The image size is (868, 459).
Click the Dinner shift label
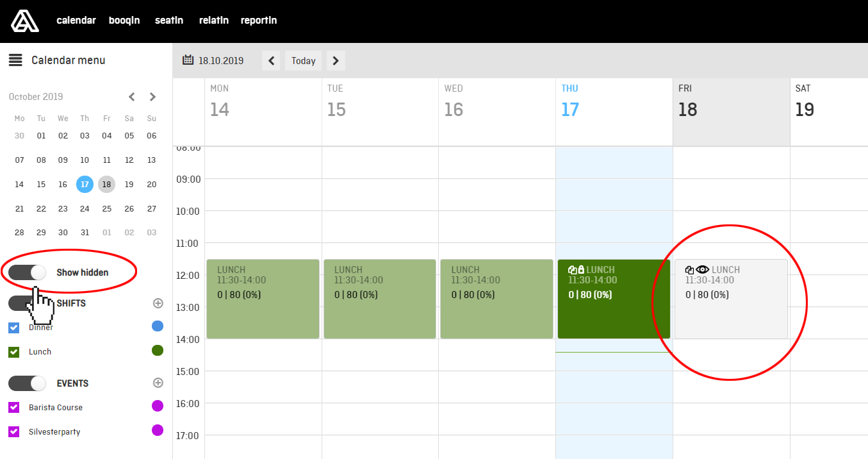[x=41, y=328]
